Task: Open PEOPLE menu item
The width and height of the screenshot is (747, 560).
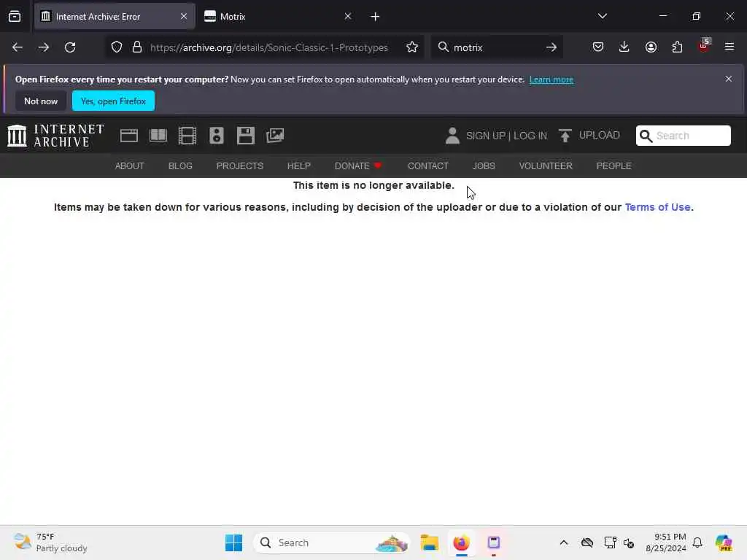Action: coord(614,166)
